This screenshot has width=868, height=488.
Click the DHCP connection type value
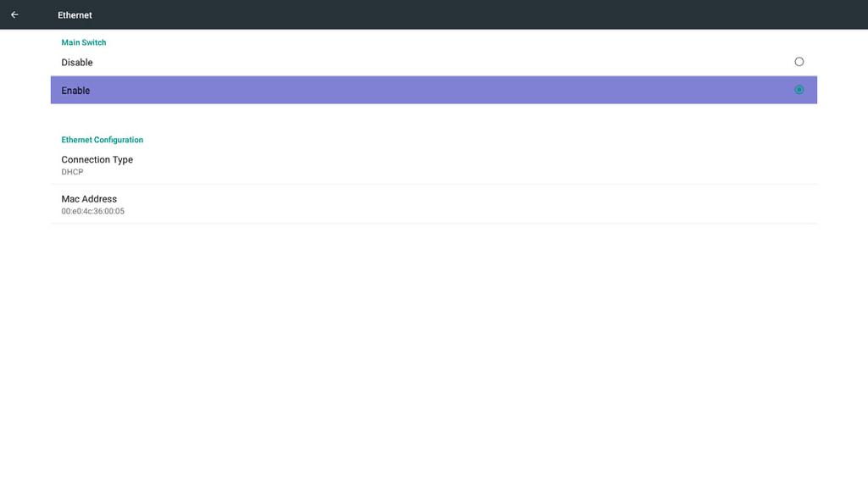tap(72, 172)
